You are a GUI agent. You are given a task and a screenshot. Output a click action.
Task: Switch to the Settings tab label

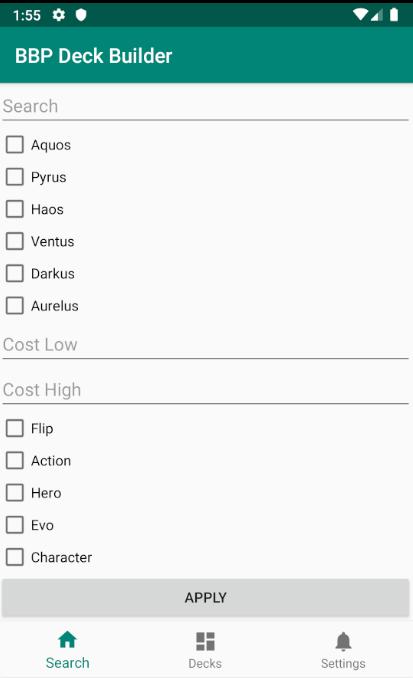point(343,663)
